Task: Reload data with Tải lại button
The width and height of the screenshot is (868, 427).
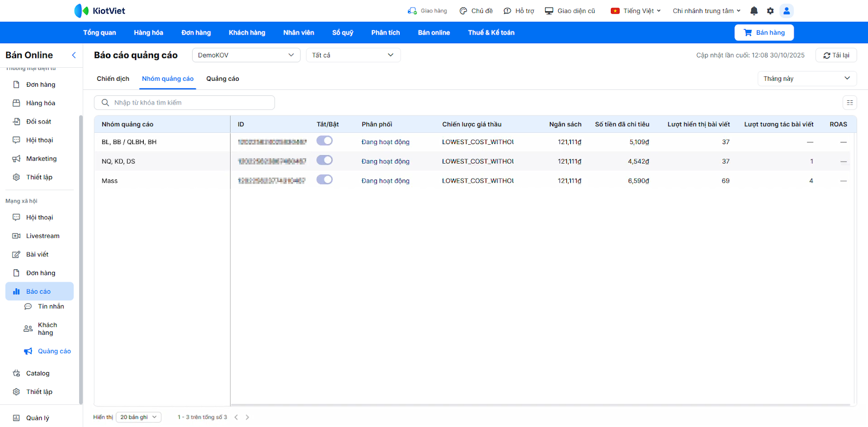Action: click(836, 55)
